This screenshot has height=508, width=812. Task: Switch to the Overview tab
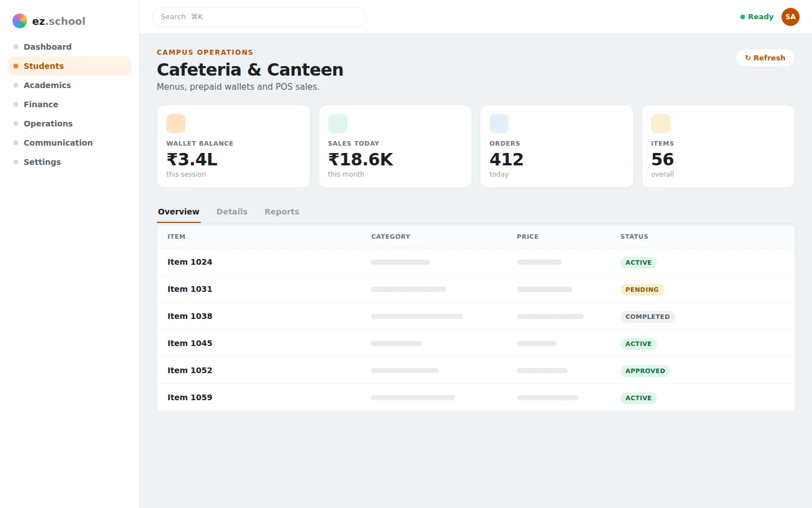click(x=179, y=212)
